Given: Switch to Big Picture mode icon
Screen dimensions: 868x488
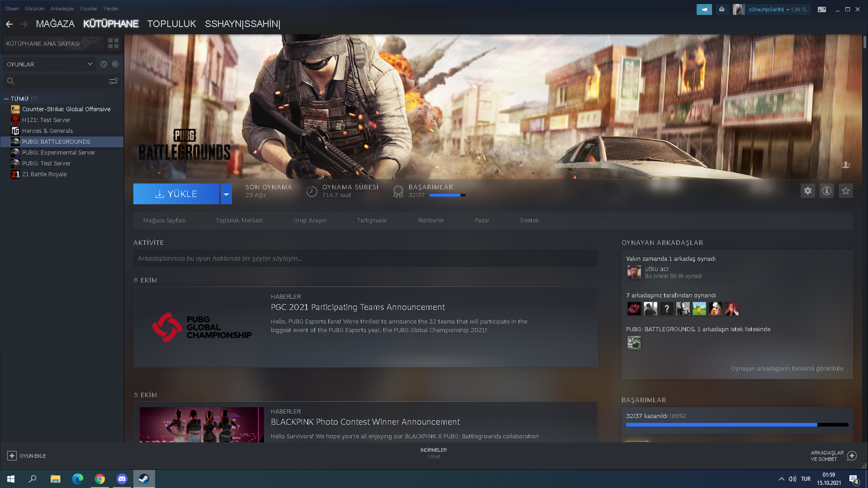Looking at the screenshot, I should click(822, 9).
